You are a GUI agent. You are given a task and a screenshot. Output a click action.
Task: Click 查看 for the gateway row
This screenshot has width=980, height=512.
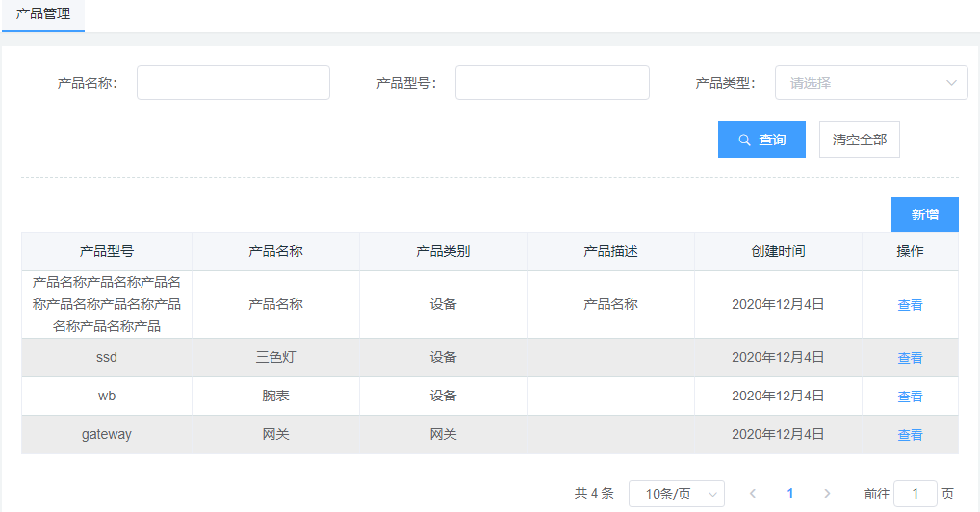coord(910,435)
